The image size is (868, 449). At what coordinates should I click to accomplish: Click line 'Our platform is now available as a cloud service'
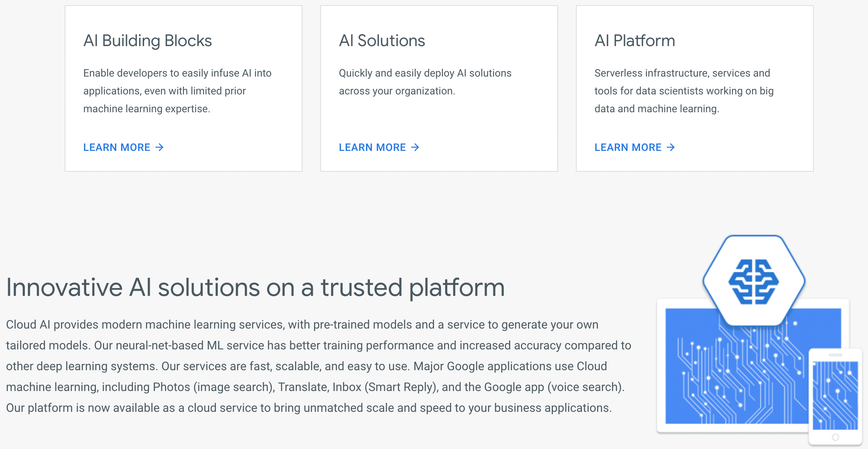309,408
